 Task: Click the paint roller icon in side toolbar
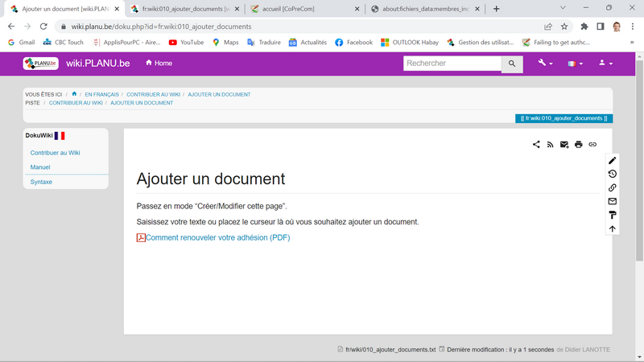coord(612,215)
